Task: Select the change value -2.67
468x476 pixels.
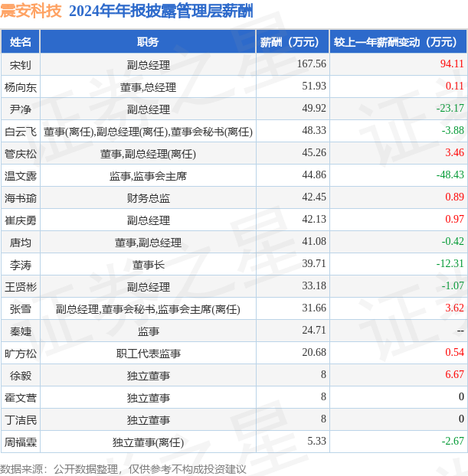Action: [453, 441]
